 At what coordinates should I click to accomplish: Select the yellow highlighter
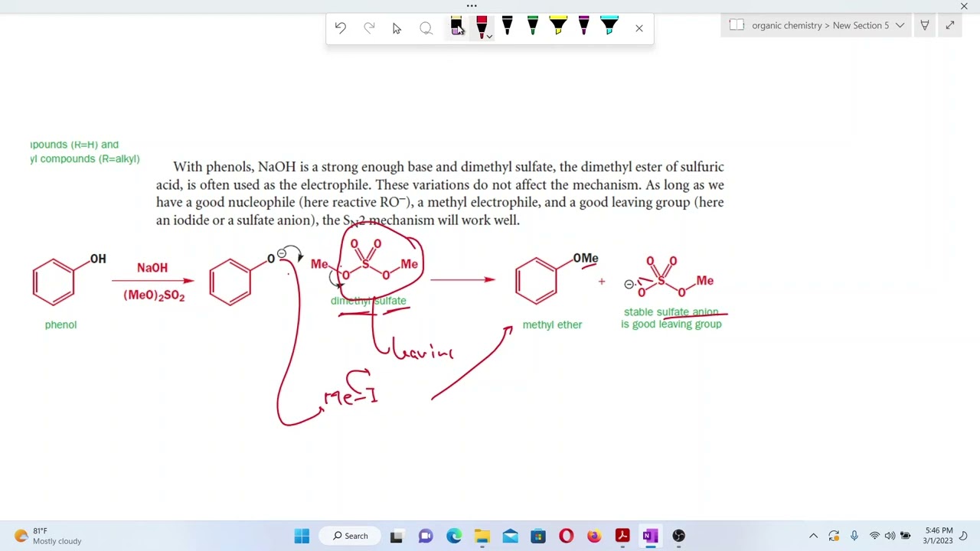(558, 27)
